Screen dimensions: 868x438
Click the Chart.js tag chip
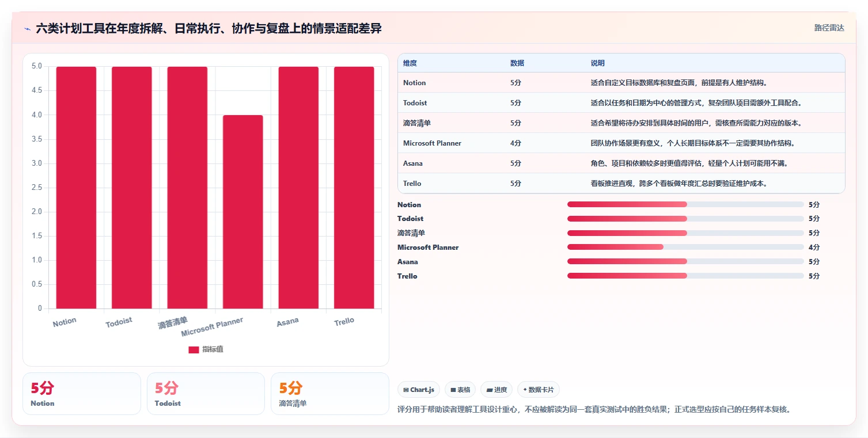pos(419,390)
